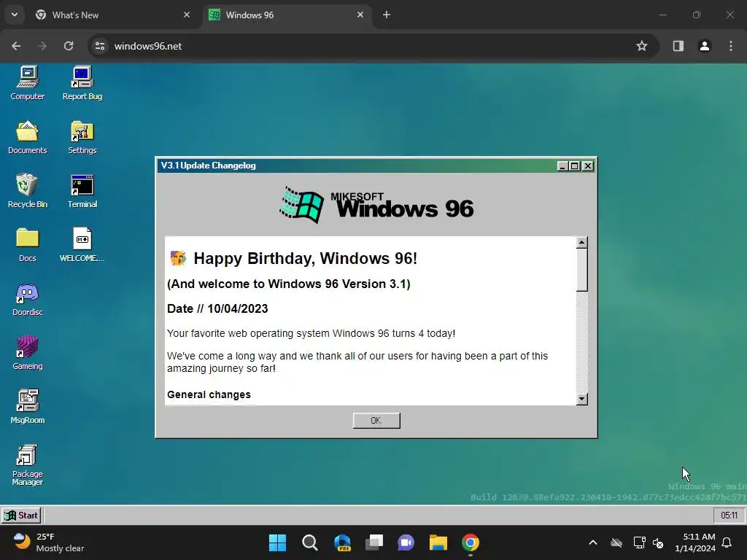Click the 'Date // 10/04/2023' line

[217, 308]
